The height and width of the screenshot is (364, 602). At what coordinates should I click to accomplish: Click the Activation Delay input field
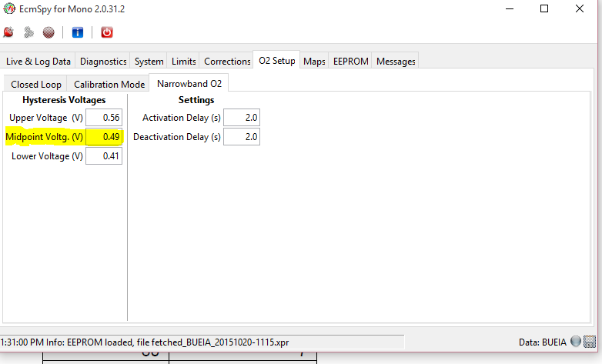(x=242, y=117)
